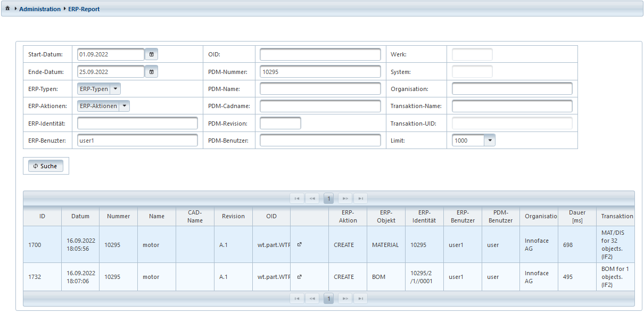Expand the ERP-Aktionen dropdown
This screenshot has width=644, height=313.
[x=124, y=106]
